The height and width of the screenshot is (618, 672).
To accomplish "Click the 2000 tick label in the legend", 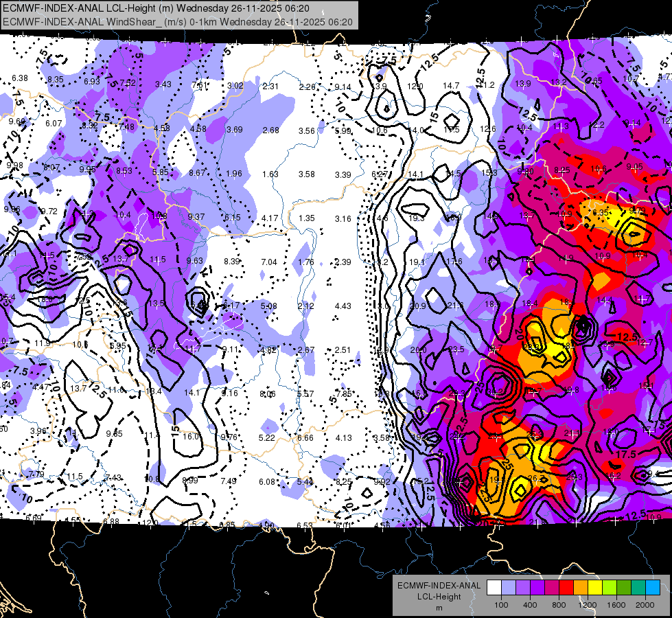I will point(645,605).
